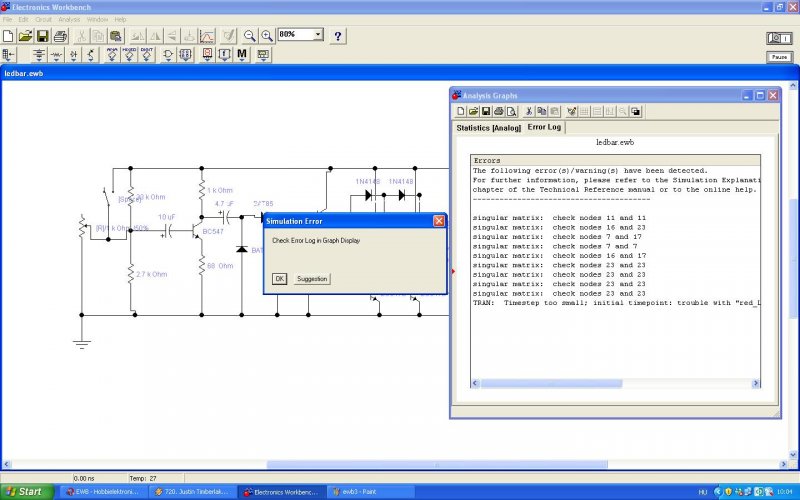Open the Edit menu
This screenshot has width=800, height=500.
click(x=23, y=19)
